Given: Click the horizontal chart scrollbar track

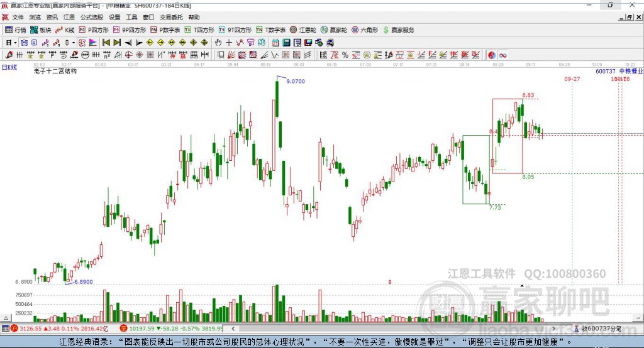Looking at the screenshot, I should [394, 329].
